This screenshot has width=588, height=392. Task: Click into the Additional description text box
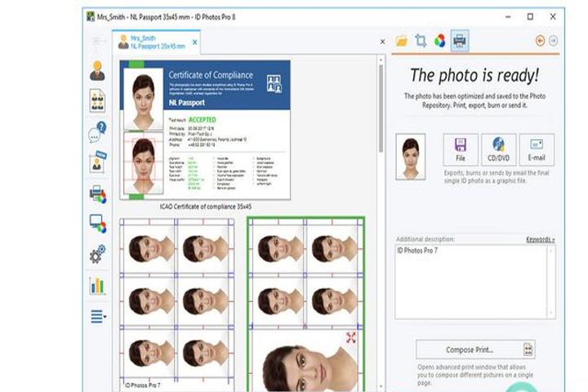[x=475, y=282]
